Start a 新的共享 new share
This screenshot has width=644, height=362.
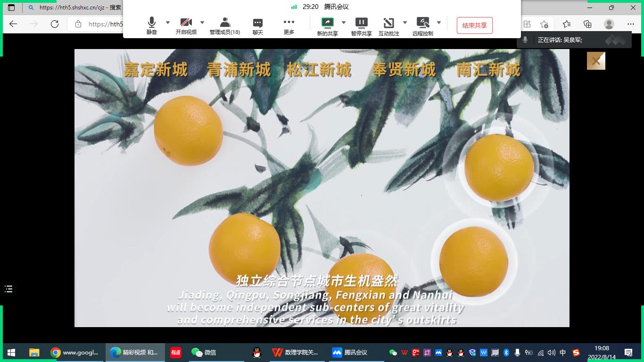pyautogui.click(x=327, y=26)
